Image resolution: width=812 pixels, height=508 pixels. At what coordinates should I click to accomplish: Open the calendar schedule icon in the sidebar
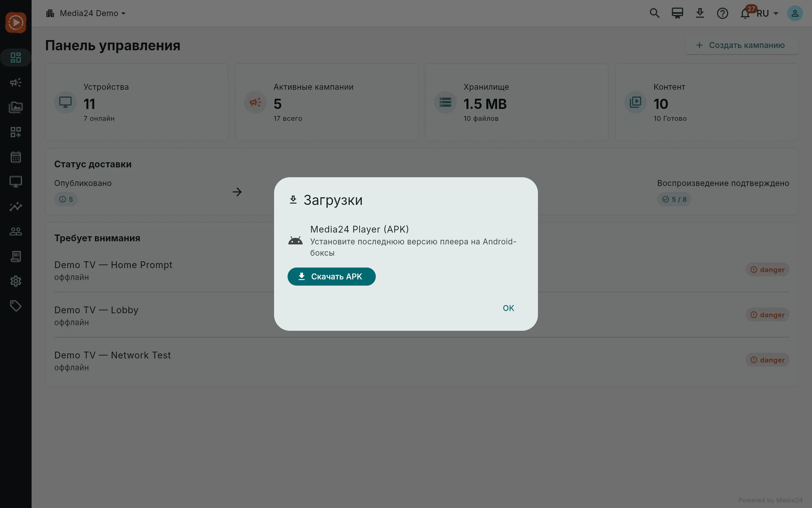16,157
